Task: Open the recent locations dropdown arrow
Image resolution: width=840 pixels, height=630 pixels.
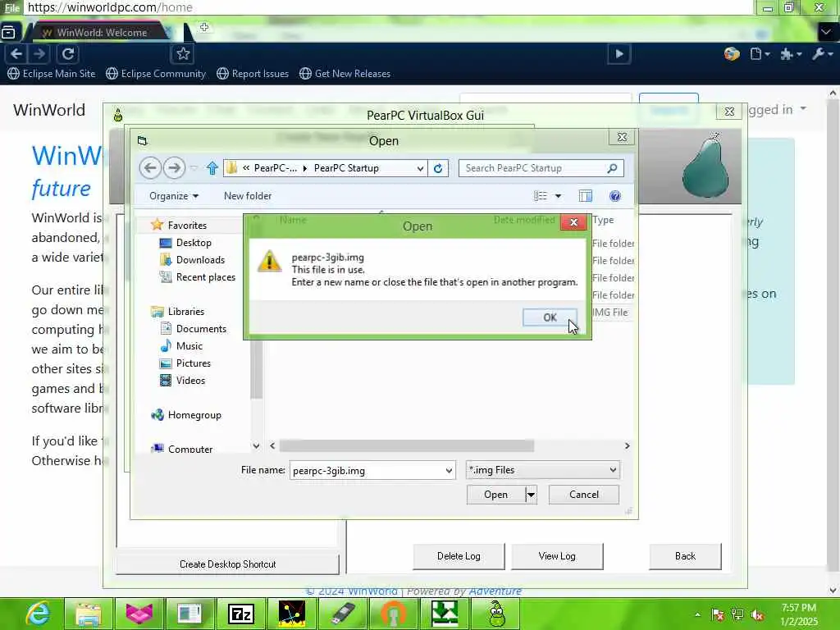Action: 194,168
